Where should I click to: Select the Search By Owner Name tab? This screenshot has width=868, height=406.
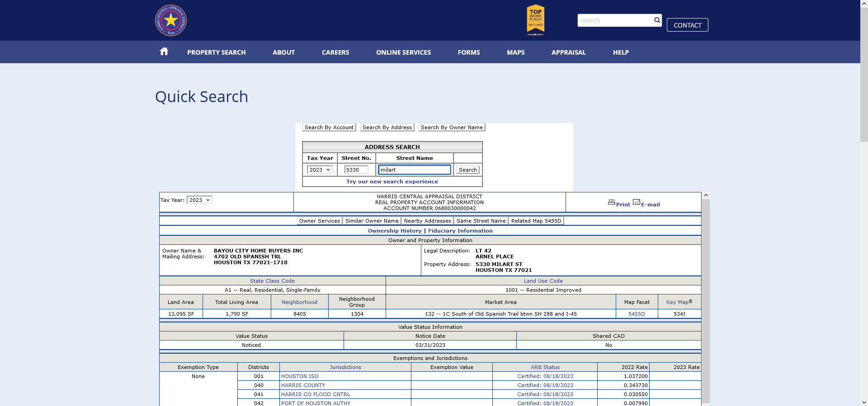click(x=452, y=127)
